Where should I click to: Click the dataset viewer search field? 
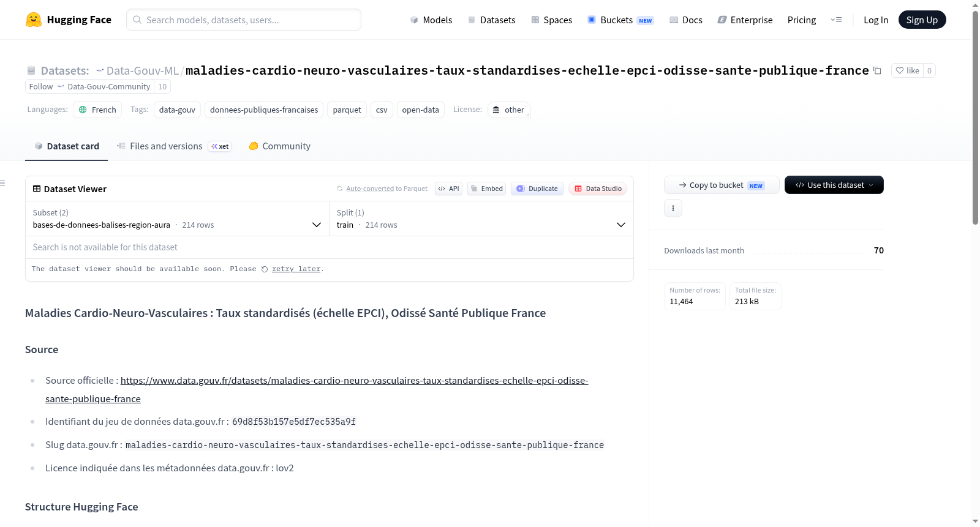coord(330,247)
